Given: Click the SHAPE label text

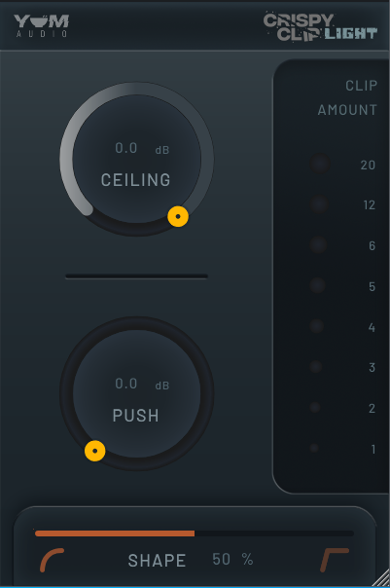Looking at the screenshot, I should pos(157,561).
